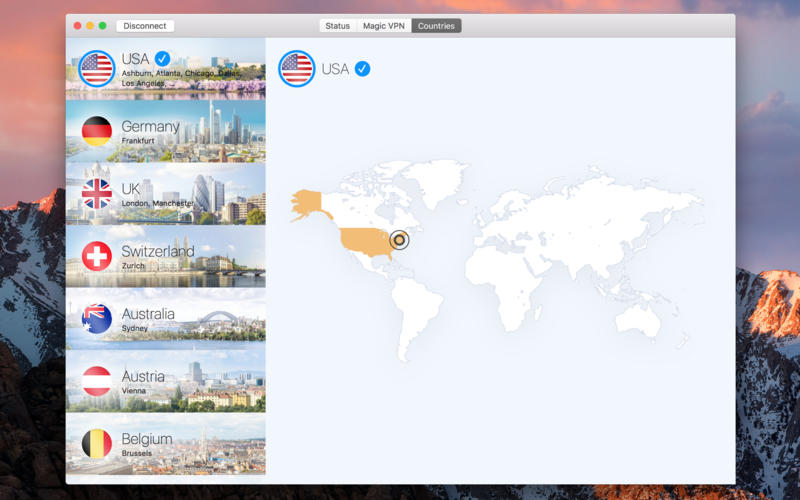Choose the UK flag icon
800x500 pixels.
click(97, 193)
